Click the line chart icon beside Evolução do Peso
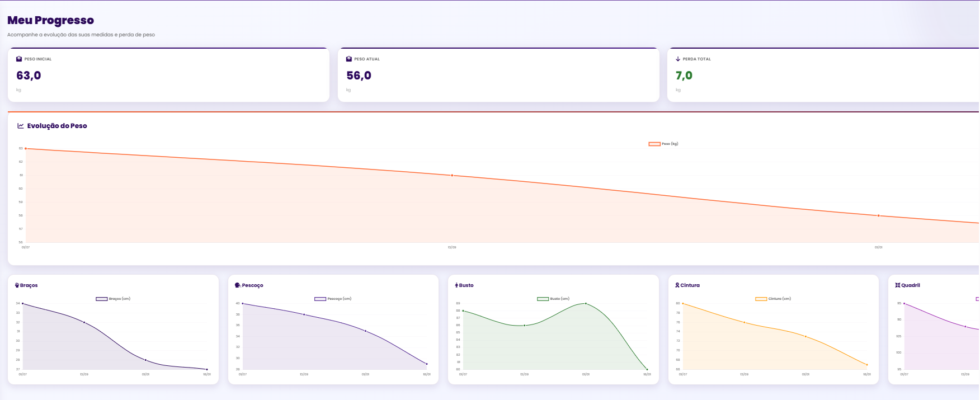The image size is (980, 400). pos(21,126)
